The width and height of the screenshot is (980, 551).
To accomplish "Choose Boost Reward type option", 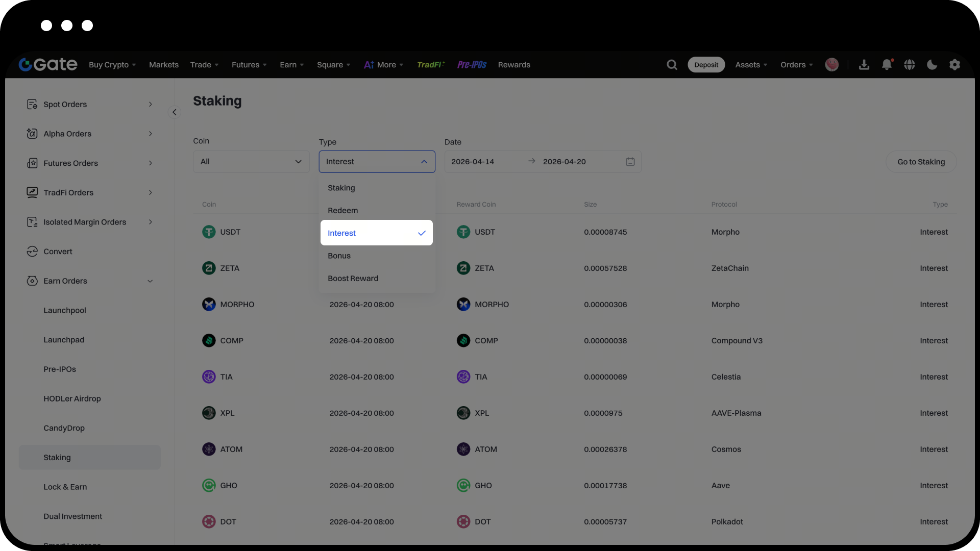I will pyautogui.click(x=353, y=279).
